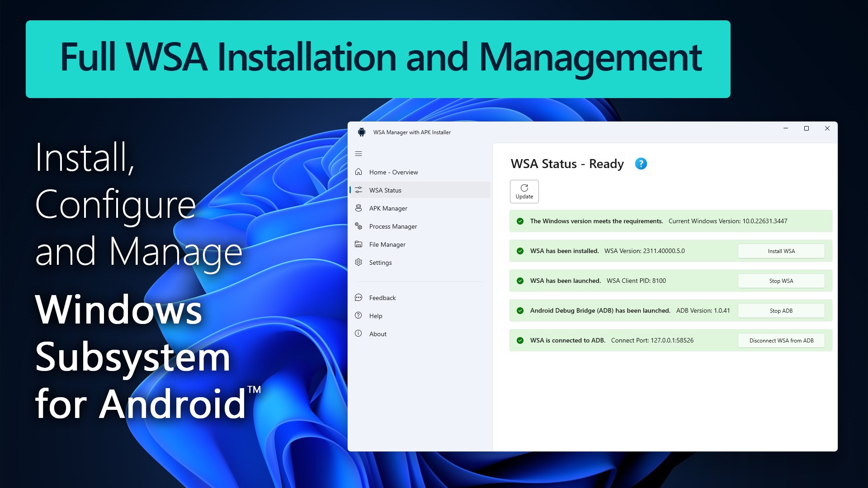Click the File Manager folder icon
This screenshot has width=868, height=488.
pos(359,244)
